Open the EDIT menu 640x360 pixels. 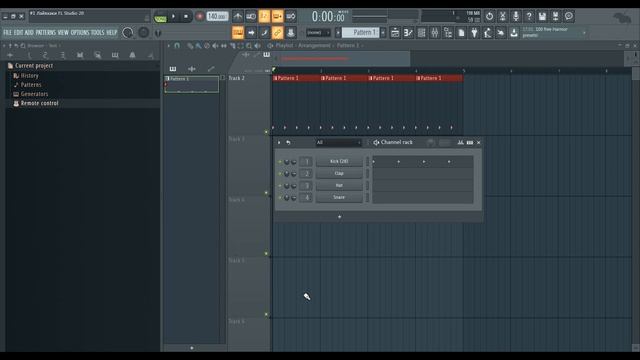click(18, 33)
